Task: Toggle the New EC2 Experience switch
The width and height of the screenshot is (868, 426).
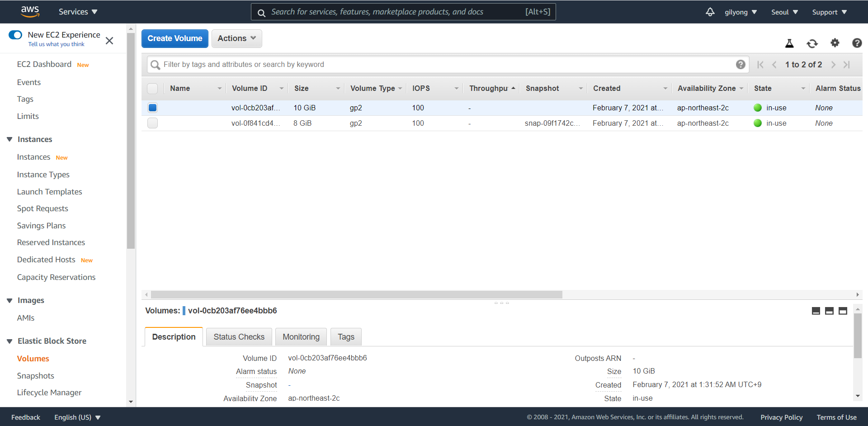Action: (x=15, y=35)
